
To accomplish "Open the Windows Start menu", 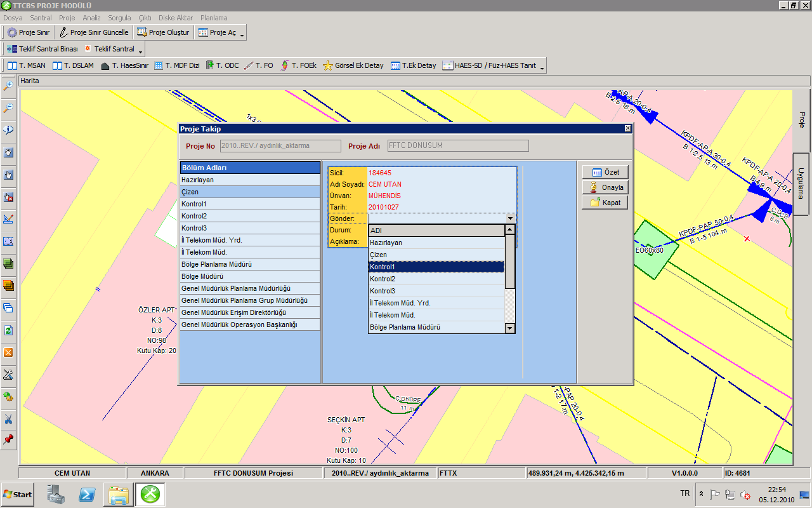I will coord(18,494).
